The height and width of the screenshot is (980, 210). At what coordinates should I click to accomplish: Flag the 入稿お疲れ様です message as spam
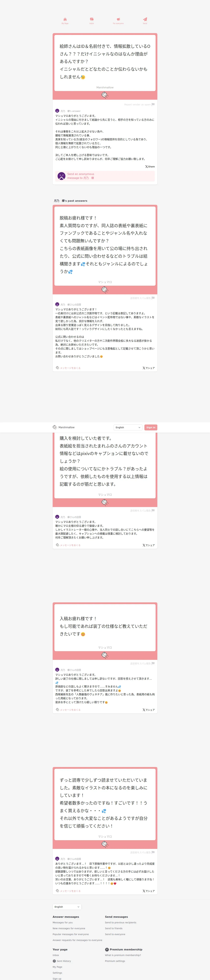153,663
